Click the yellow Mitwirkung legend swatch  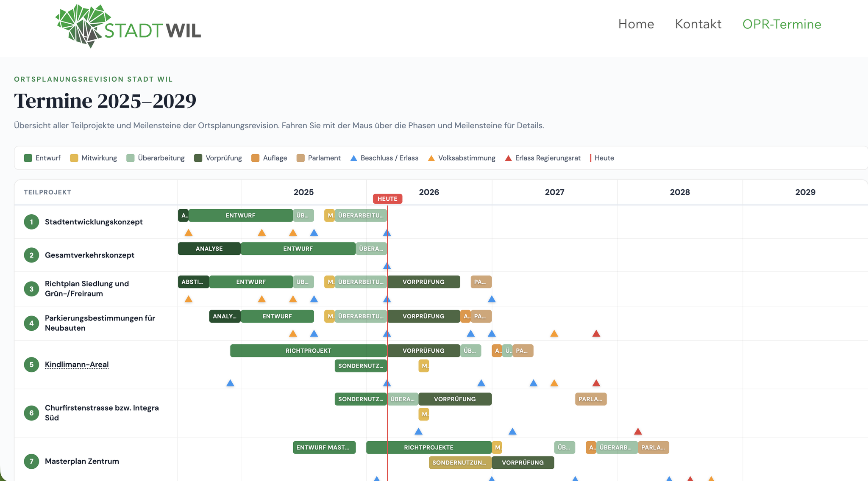[x=74, y=158]
